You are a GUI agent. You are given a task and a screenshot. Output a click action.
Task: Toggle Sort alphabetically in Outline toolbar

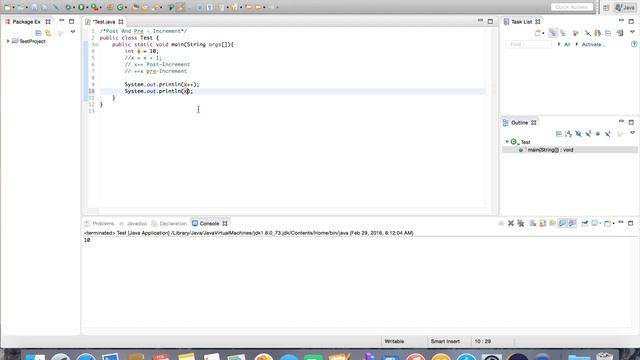click(x=569, y=134)
